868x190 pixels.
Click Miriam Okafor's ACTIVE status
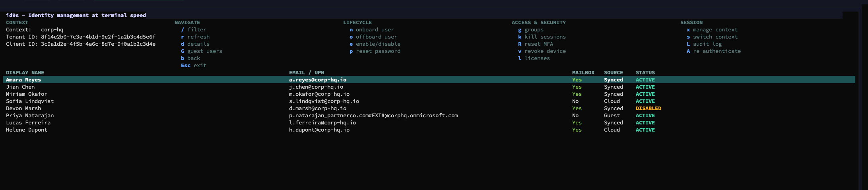point(645,94)
